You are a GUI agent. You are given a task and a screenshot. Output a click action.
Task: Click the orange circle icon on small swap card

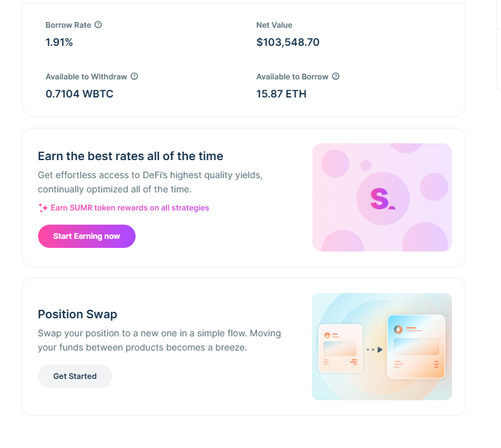click(327, 335)
